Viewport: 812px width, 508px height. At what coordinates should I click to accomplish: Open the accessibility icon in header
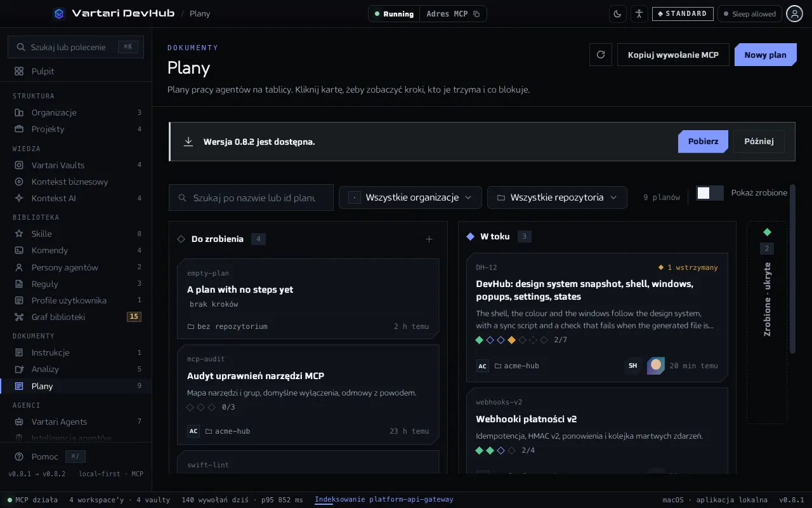(x=639, y=13)
